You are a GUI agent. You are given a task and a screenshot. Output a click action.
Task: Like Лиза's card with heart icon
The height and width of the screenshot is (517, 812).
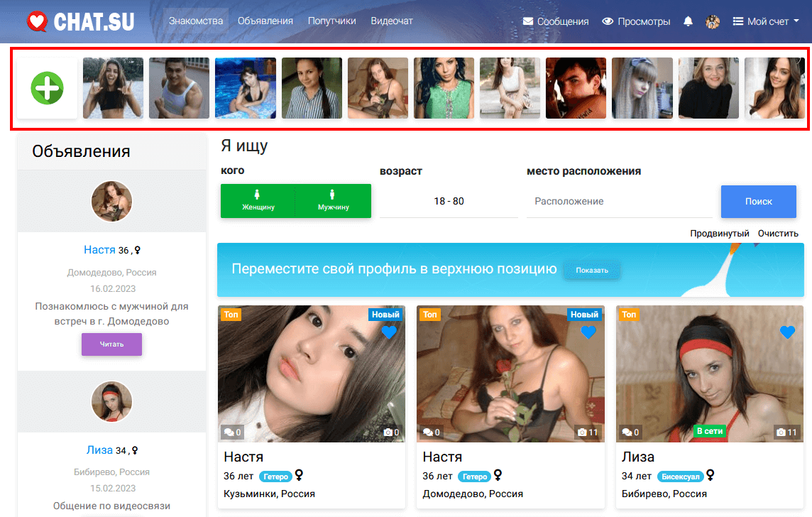coord(787,332)
